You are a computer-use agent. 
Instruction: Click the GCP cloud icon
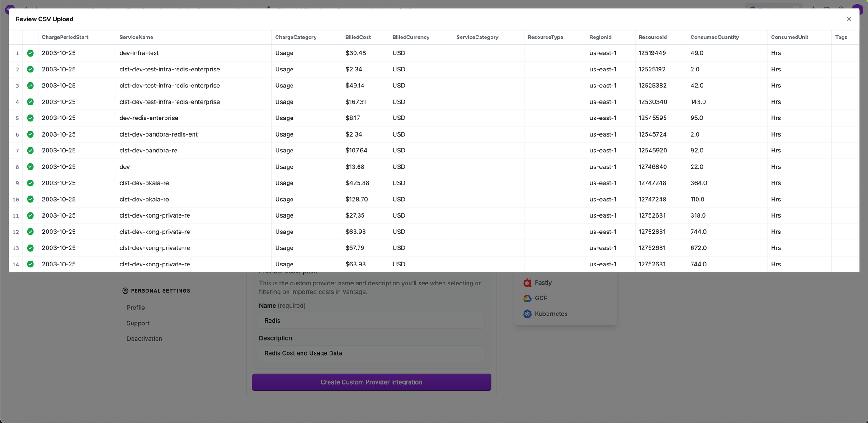(x=527, y=298)
